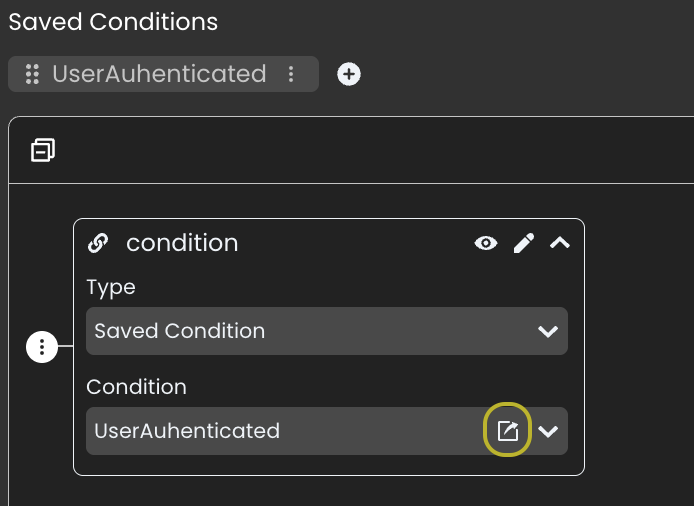
Task: Add a new saved condition with plus button
Action: [x=348, y=74]
